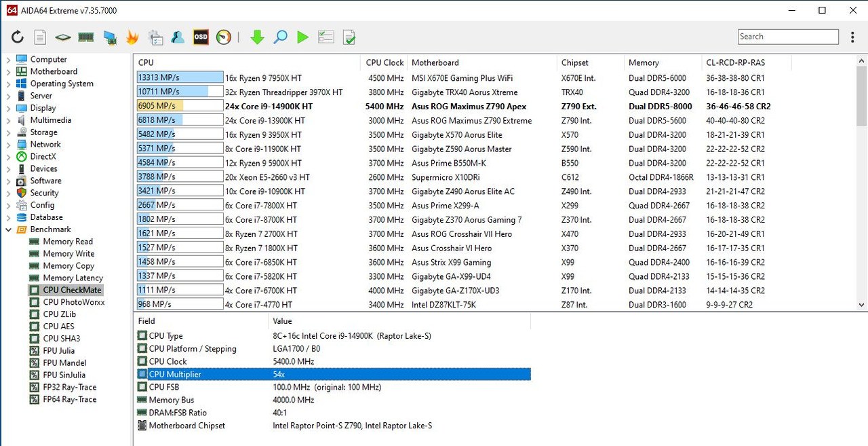This screenshot has height=446, width=868.
Task: Click the Refresh toolbar icon
Action: [x=17, y=37]
